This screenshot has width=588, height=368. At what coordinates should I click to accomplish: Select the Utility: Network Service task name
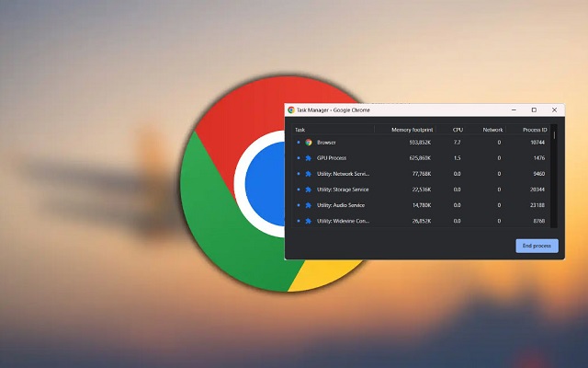(343, 174)
